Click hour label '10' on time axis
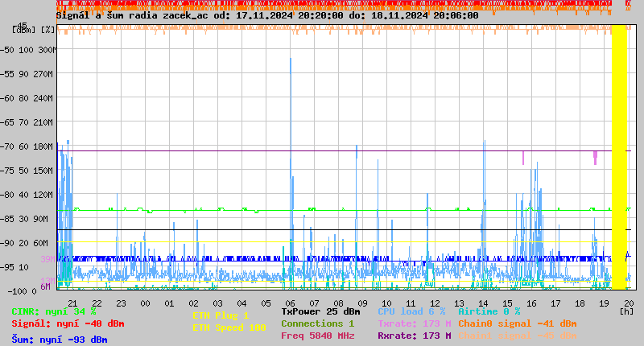The height and width of the screenshot is (346, 644). [386, 303]
